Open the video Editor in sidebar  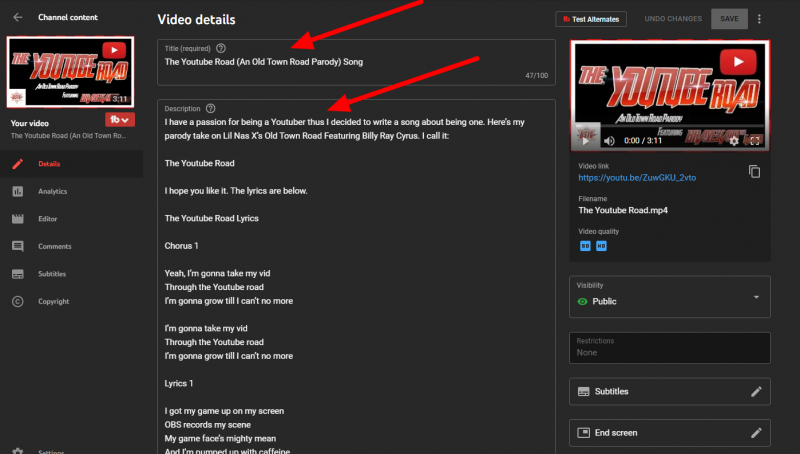pos(48,218)
